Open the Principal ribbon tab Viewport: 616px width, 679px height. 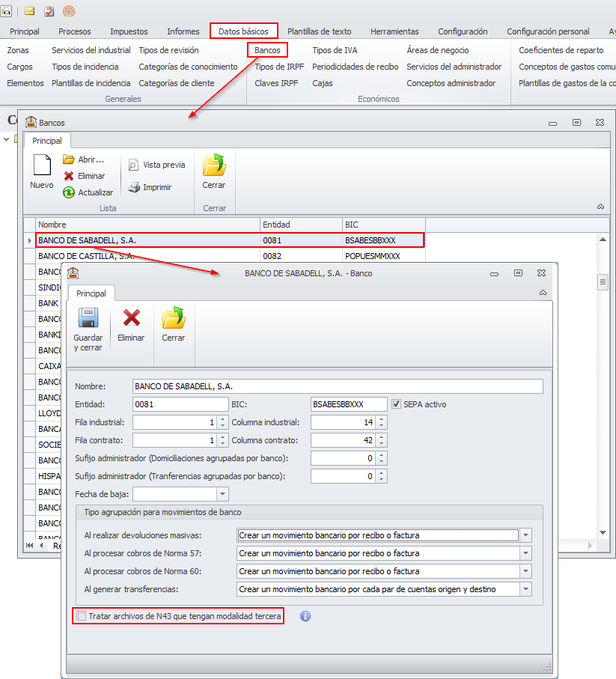pos(25,31)
